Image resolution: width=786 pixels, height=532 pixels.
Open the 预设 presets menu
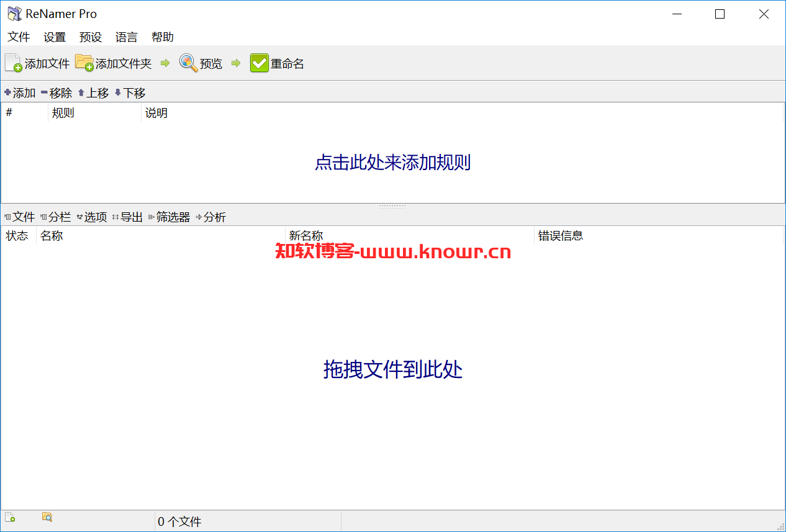click(91, 37)
